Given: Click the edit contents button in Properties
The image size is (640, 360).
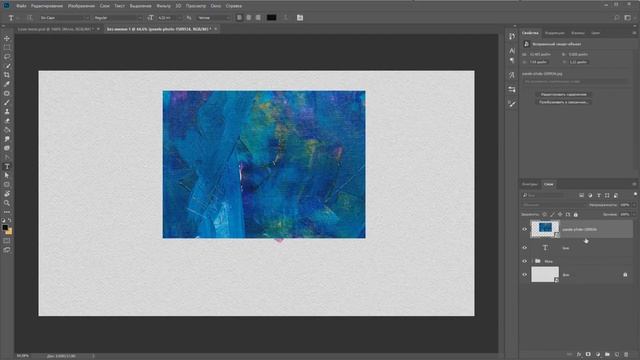Looking at the screenshot, I should (x=563, y=94).
